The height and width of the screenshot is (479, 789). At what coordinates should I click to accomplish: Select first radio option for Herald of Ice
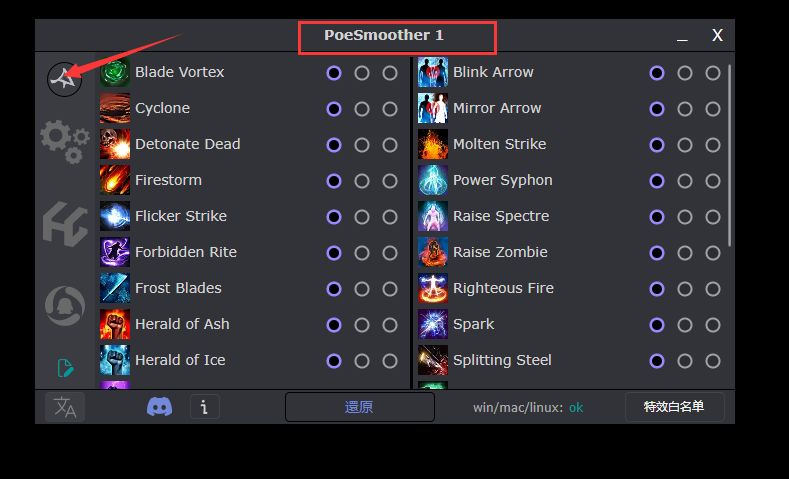pos(334,361)
